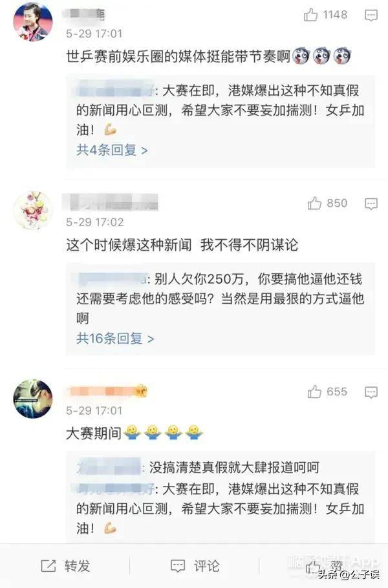Open the third commenter's dark avatar
This screenshot has width=388, height=588.
click(x=33, y=399)
